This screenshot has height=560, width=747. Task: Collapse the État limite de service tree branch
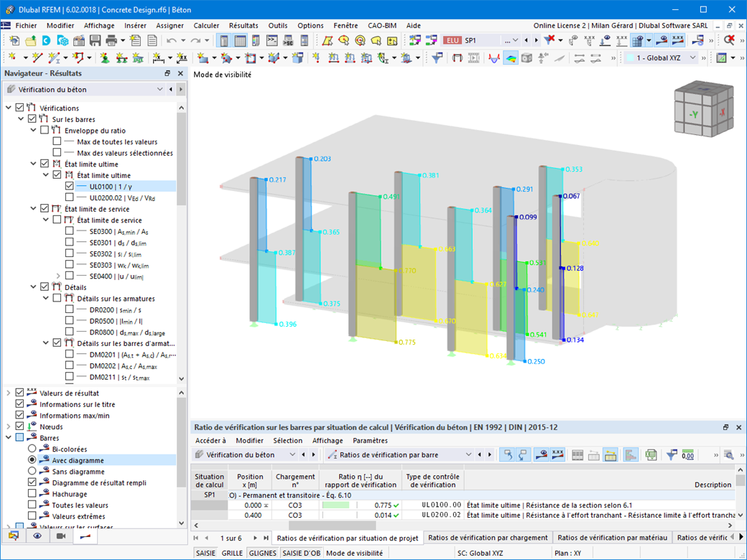(32, 208)
